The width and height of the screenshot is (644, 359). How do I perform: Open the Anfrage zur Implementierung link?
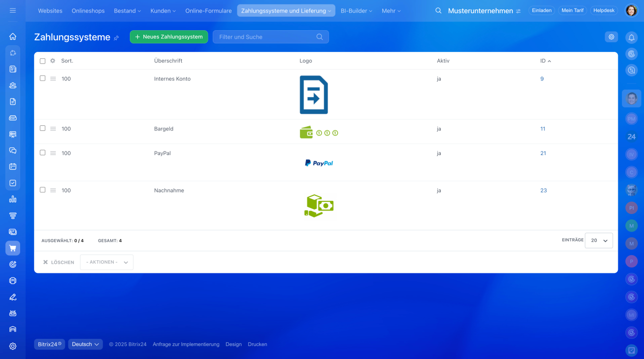186,344
